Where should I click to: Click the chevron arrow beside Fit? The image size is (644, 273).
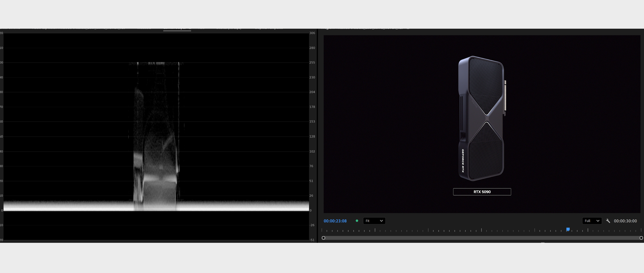click(x=381, y=221)
